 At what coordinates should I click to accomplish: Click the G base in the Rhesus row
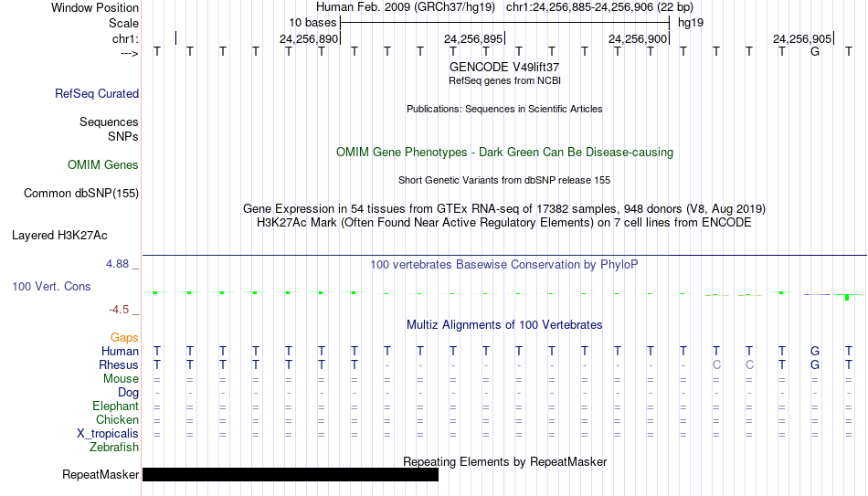pyautogui.click(x=815, y=364)
